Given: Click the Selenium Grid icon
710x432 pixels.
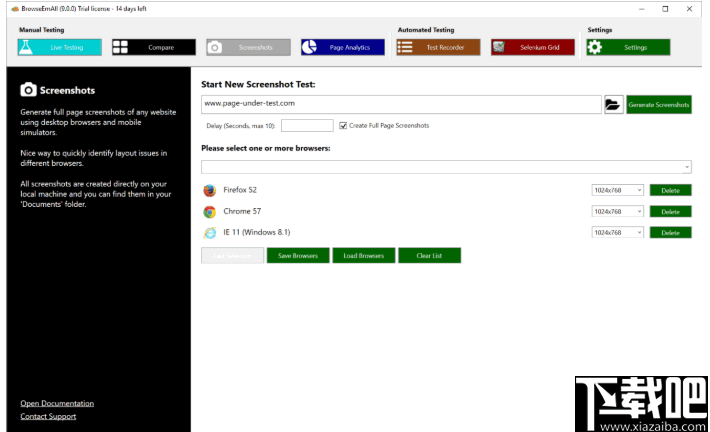Looking at the screenshot, I should (499, 47).
